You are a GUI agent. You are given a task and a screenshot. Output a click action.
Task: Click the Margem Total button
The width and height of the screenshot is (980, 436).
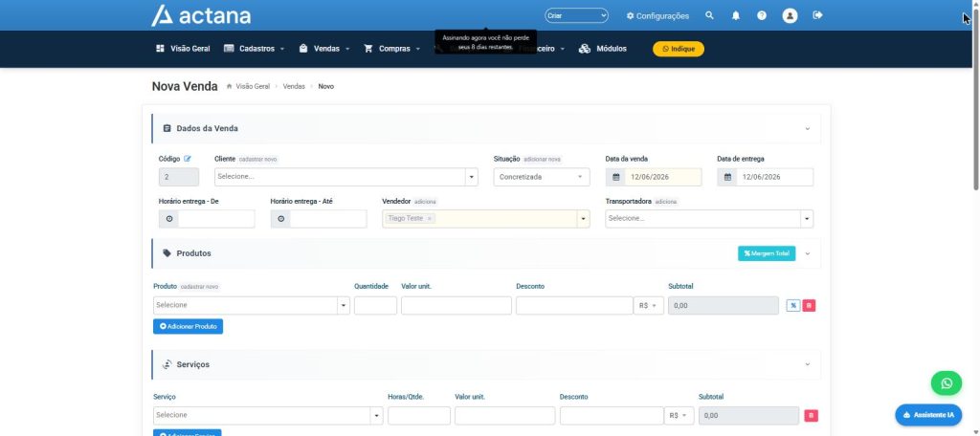click(767, 253)
